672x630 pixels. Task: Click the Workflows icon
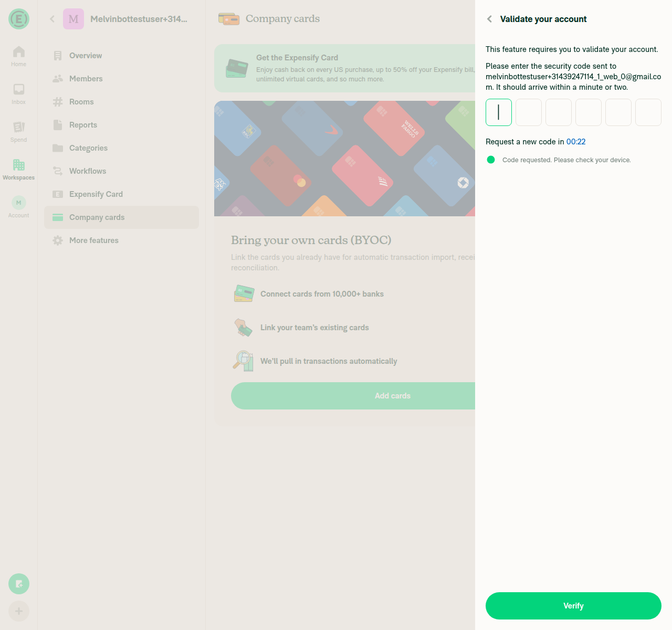58,171
